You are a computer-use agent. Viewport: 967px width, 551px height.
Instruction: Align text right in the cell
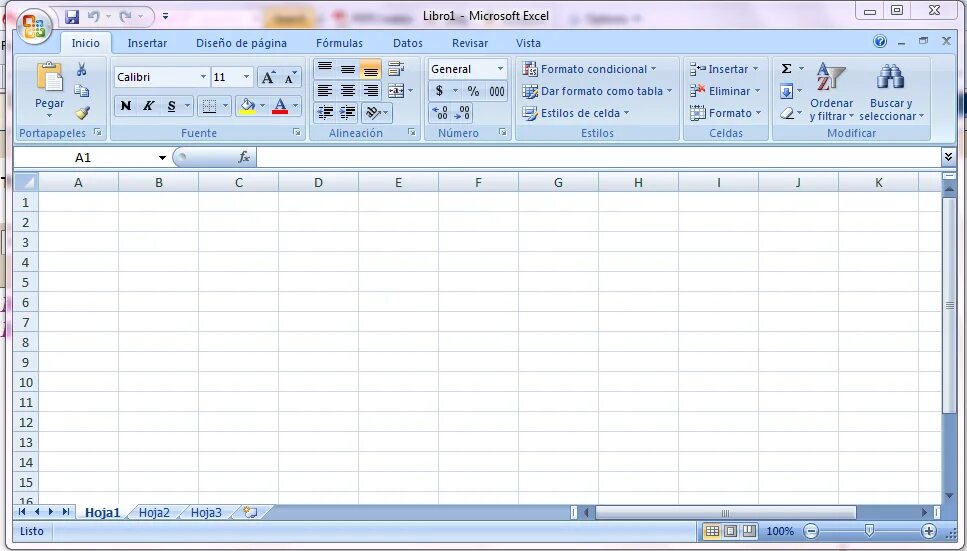(x=371, y=91)
